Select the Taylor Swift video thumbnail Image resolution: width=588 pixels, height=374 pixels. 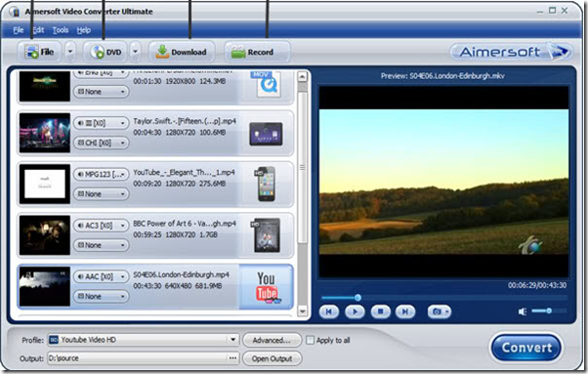click(45, 133)
